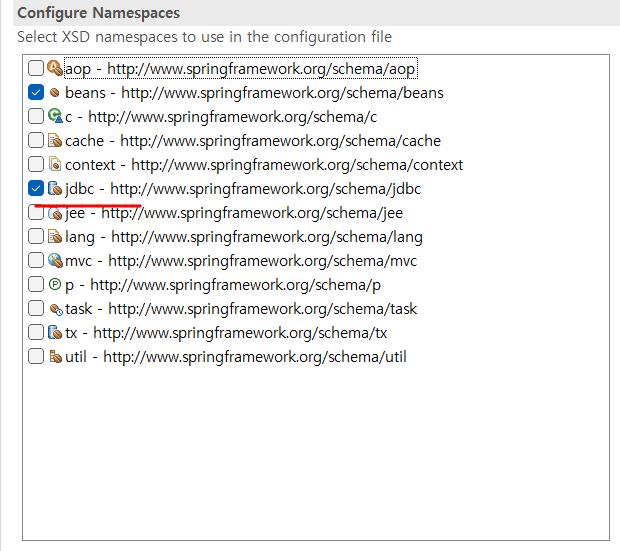
Task: Enable the cache namespace checkbox
Action: point(36,140)
